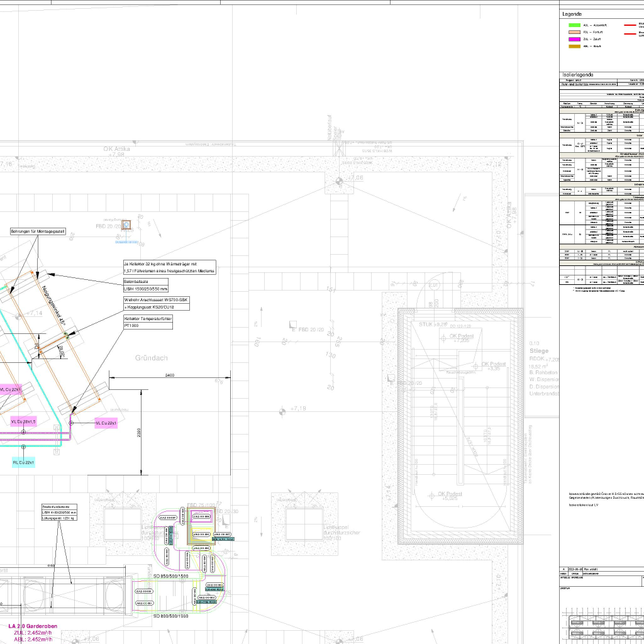644x644 pixels.
Task: Click the pink 'VL Cu 28x1,5' pipe tag
Action: (x=23, y=421)
